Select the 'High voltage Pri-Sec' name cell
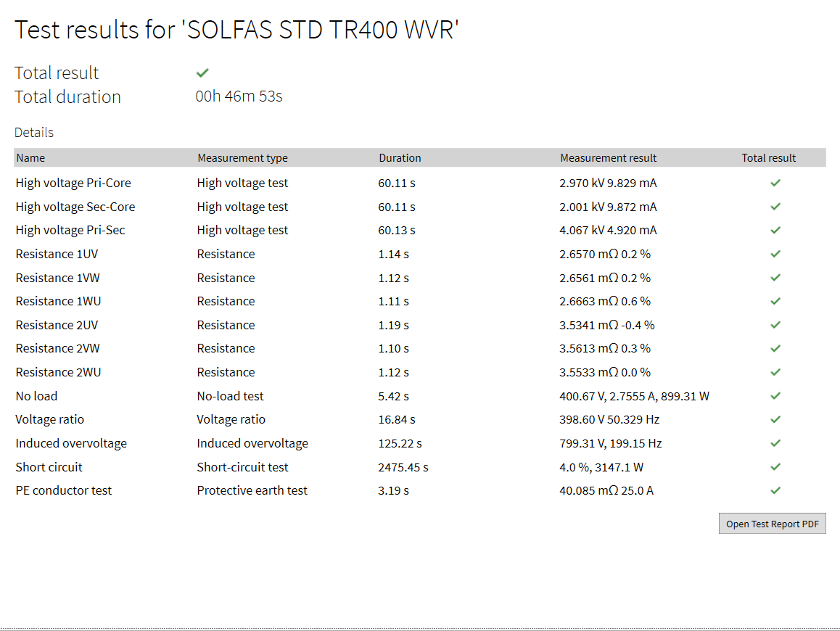Image resolution: width=840 pixels, height=631 pixels. pos(70,231)
